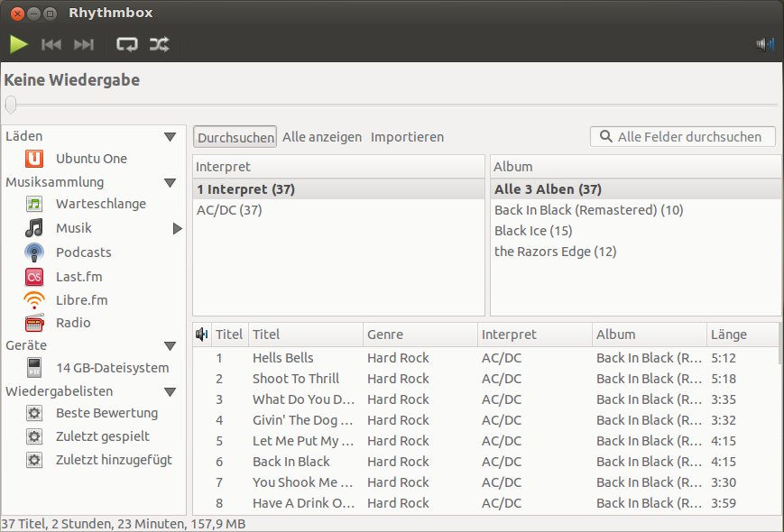Toggle shuffle playback mode
This screenshot has width=784, height=532.
[160, 44]
